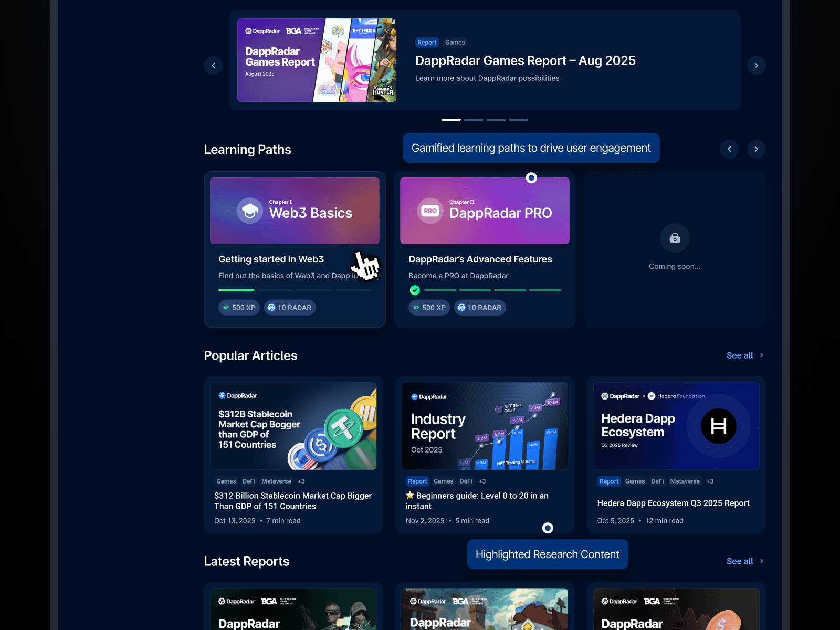Click the Hedera H logo on ecosystem thumbnail
840x630 pixels.
718,426
